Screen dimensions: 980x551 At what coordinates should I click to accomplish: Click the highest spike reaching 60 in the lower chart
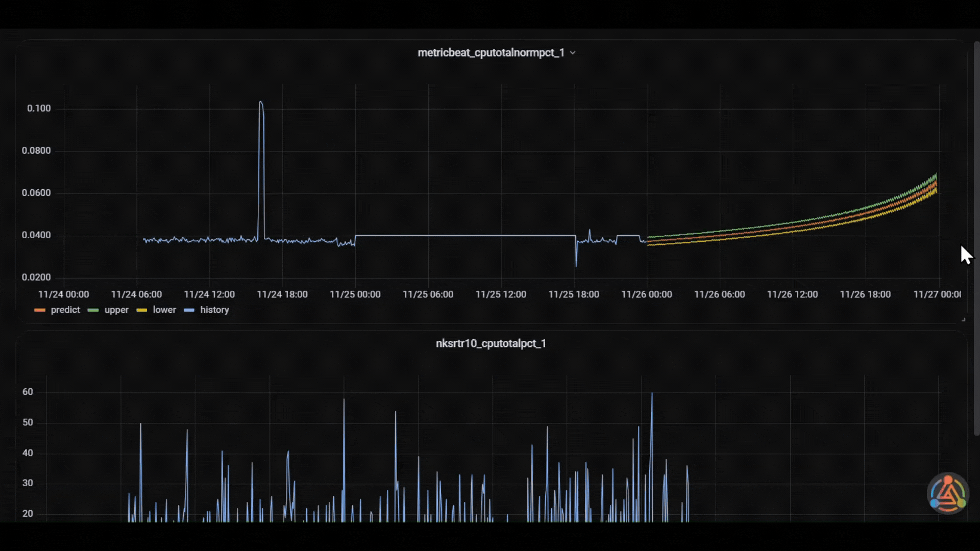pos(652,394)
